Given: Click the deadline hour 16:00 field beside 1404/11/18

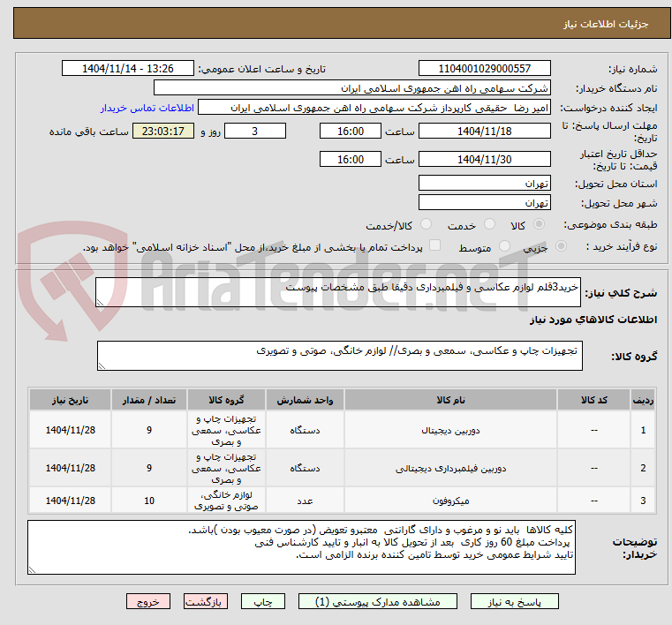Looking at the screenshot, I should pyautogui.click(x=351, y=131).
